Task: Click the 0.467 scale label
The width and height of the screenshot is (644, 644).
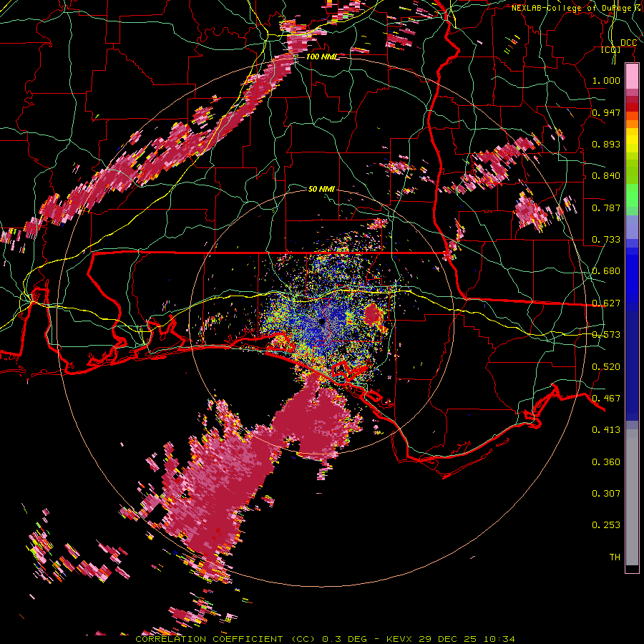Action: click(606, 398)
